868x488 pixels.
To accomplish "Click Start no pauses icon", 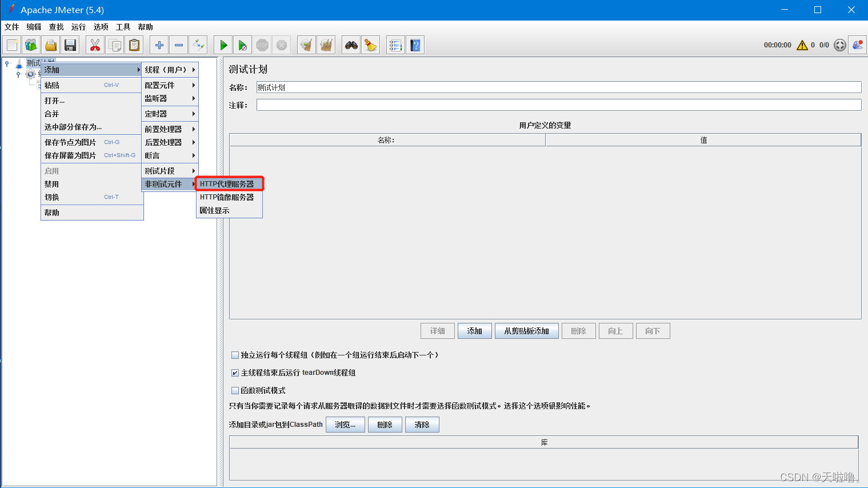I will [x=243, y=45].
